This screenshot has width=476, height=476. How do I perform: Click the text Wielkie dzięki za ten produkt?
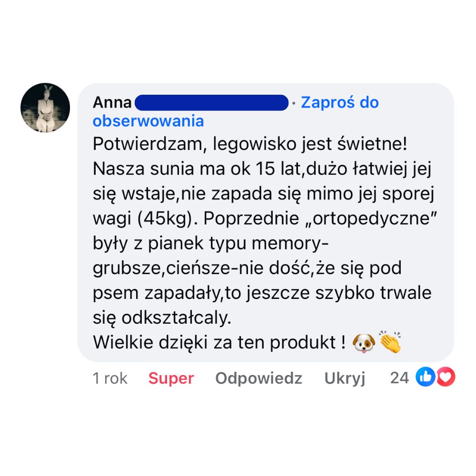[214, 342]
